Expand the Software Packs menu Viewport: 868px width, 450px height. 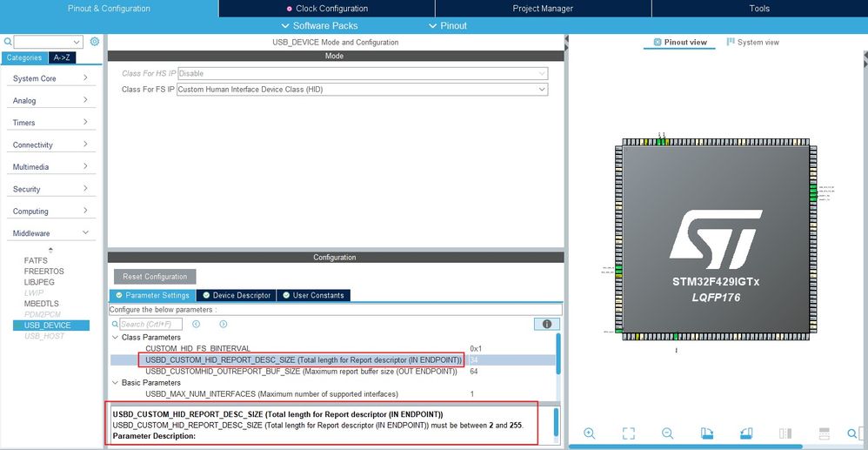click(319, 25)
